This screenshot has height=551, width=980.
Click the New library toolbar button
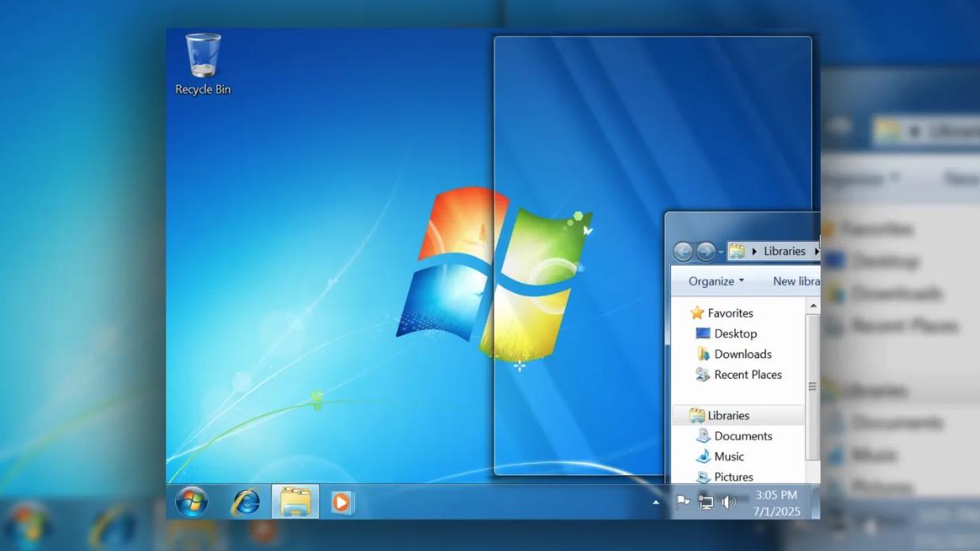coord(795,281)
